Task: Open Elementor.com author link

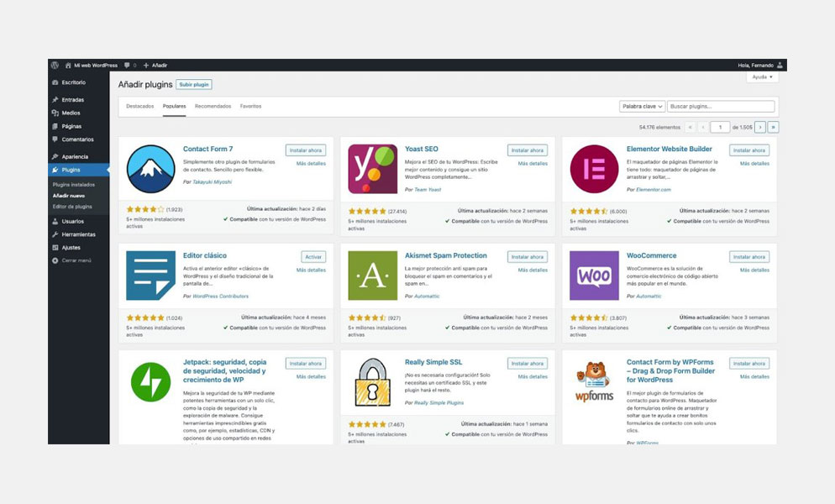Action: [x=654, y=190]
